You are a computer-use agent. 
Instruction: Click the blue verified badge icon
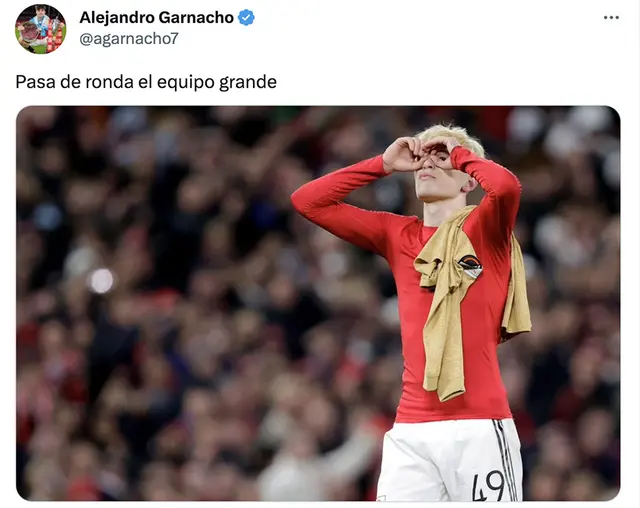[246, 18]
